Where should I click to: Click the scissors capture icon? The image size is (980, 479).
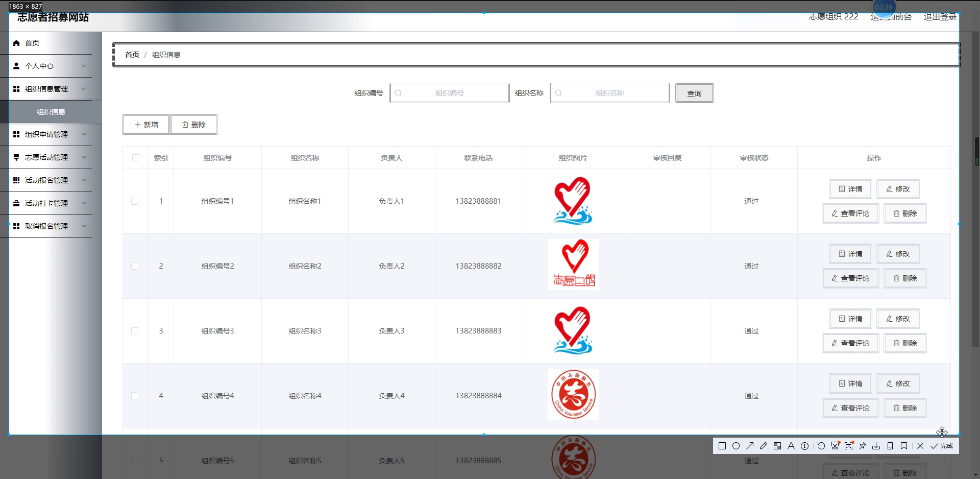[x=835, y=446]
